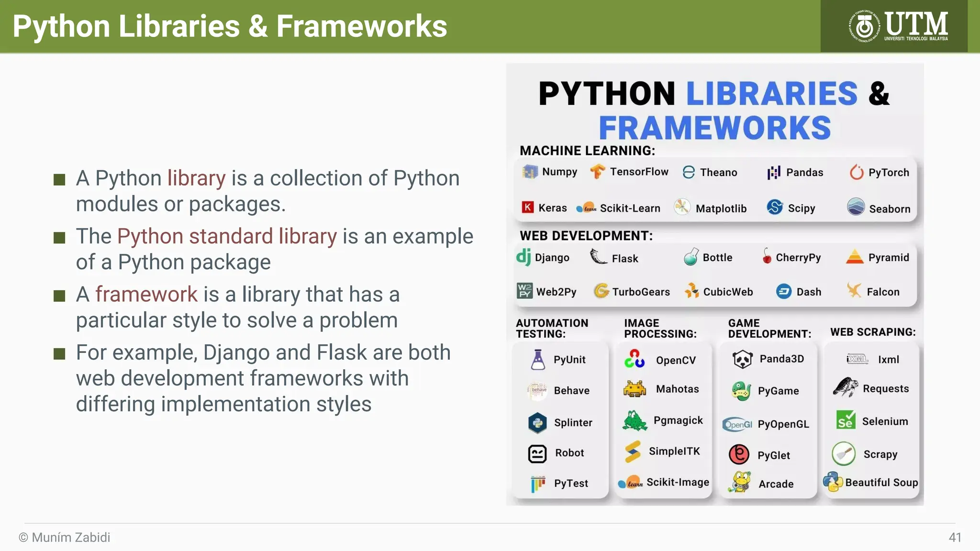Click the bullet about Django and Flask
Image resolution: width=980 pixels, height=551 pixels.
[x=263, y=378]
